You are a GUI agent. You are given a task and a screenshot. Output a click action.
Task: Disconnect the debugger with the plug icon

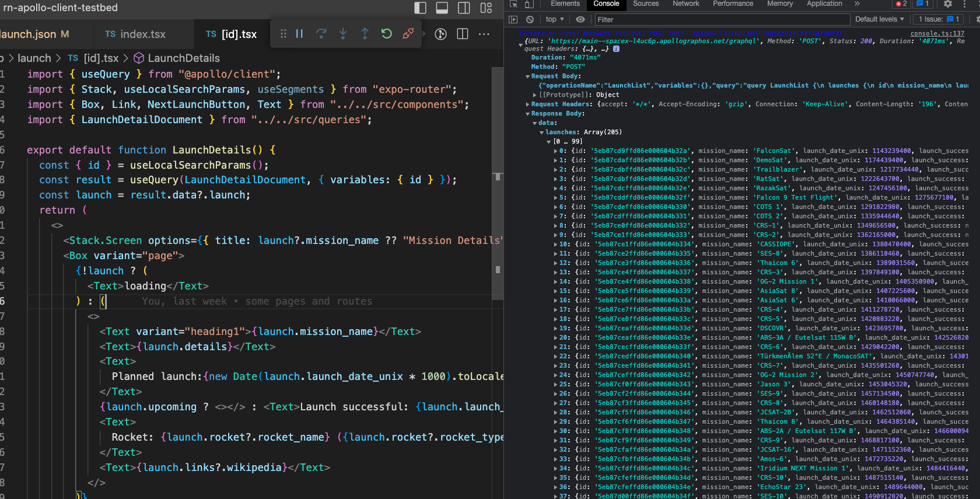(x=408, y=34)
